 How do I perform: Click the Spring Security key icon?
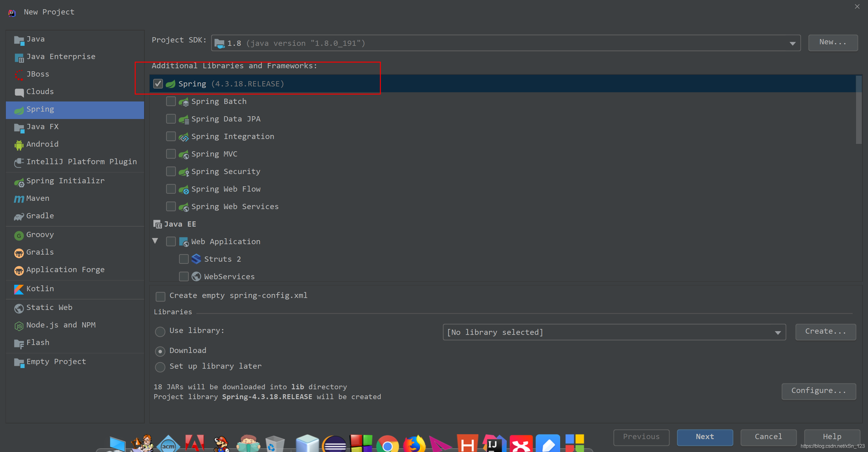pos(184,172)
